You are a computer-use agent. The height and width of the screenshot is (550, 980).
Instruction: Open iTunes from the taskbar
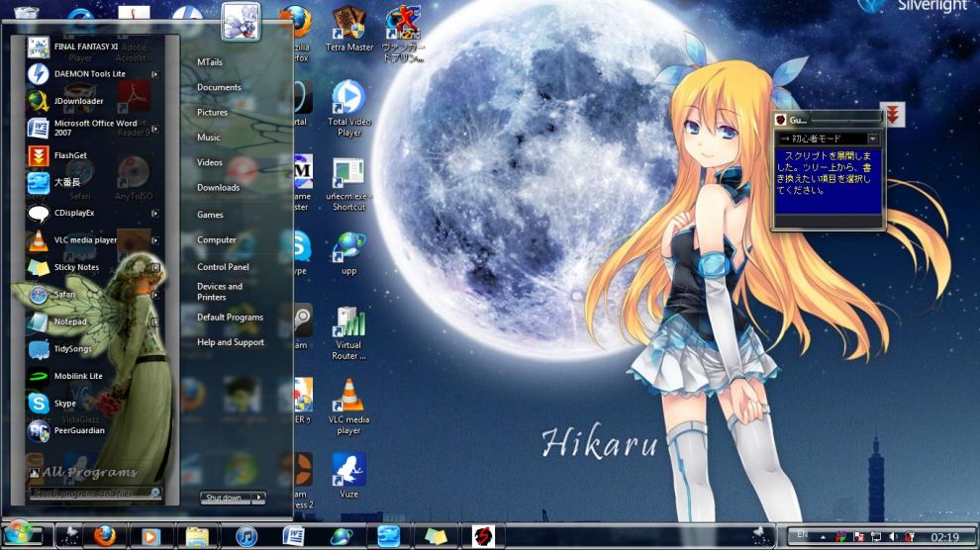click(246, 536)
